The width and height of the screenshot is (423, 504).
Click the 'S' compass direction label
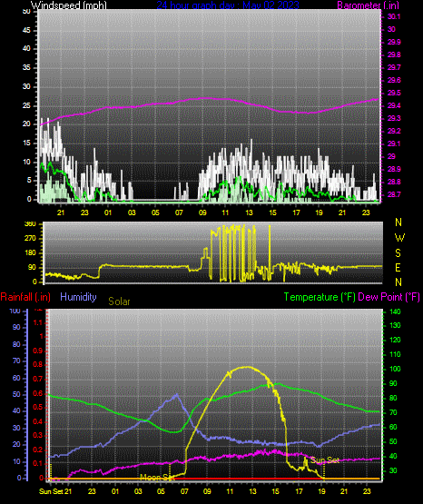point(398,253)
